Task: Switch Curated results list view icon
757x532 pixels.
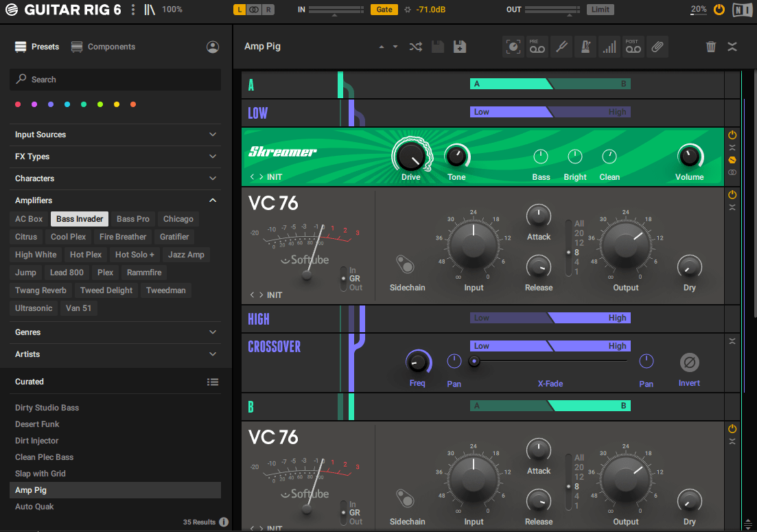Action: 213,382
